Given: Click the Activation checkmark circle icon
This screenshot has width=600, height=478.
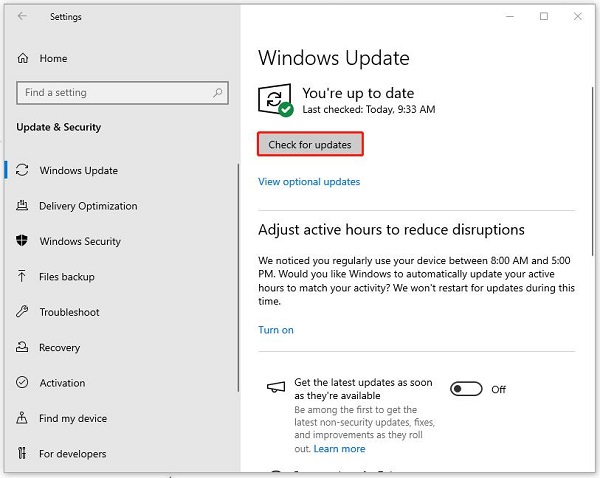Looking at the screenshot, I should [22, 382].
